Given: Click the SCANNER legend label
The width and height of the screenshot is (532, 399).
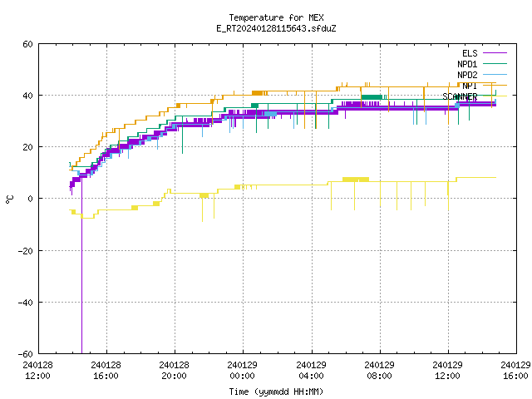Looking at the screenshot, I should tap(460, 96).
